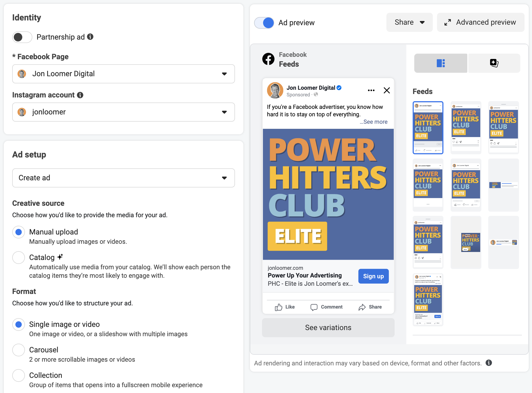Select Single image or video format
This screenshot has height=393, width=532.
coord(19,324)
